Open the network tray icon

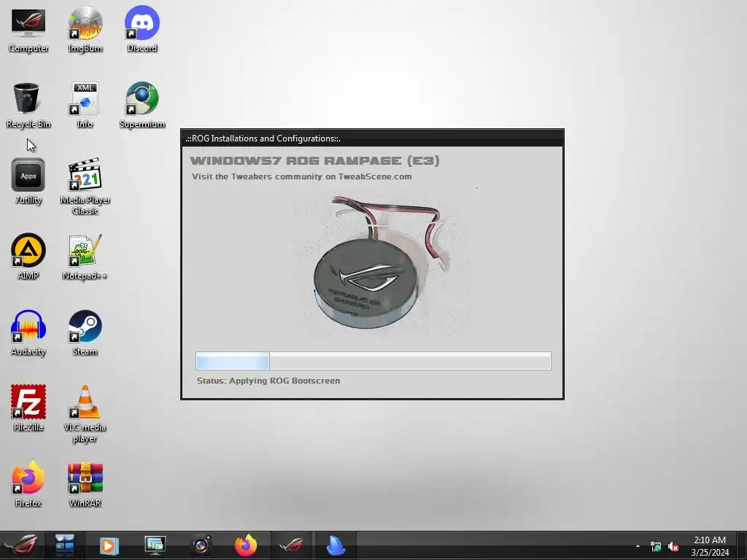coord(656,547)
